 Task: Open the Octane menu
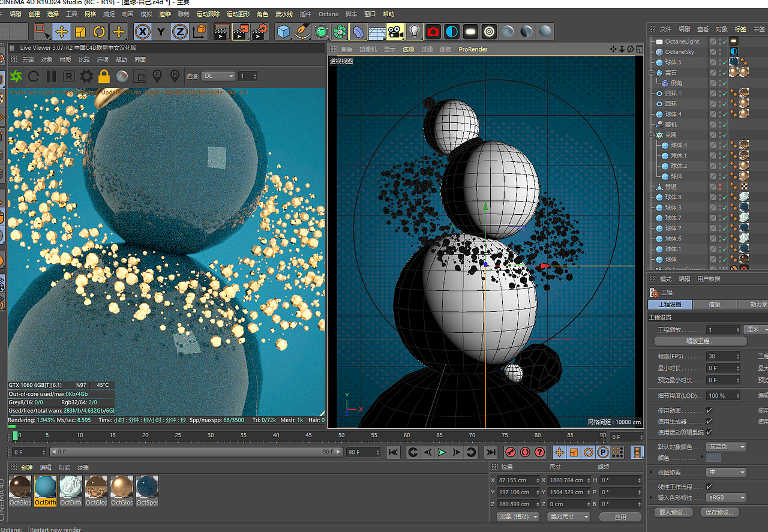point(328,14)
